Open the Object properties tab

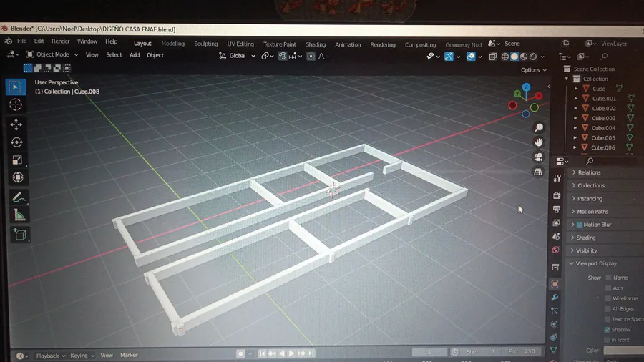point(555,284)
